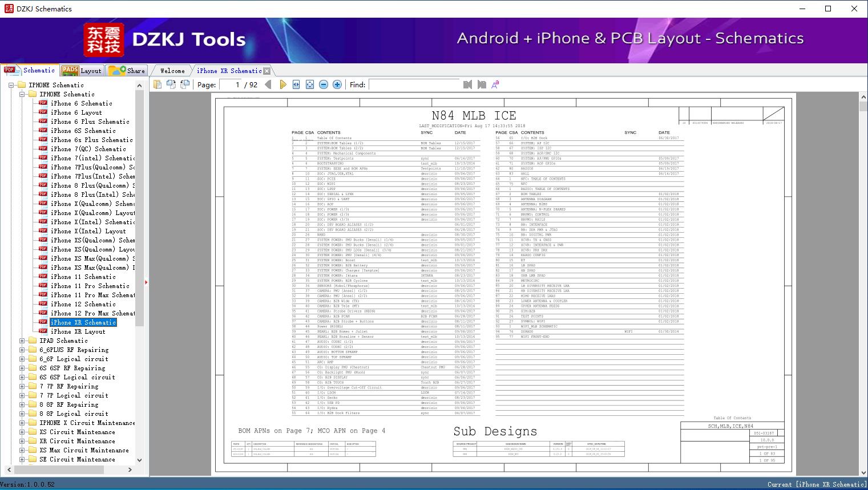868x490 pixels.
Task: Switch to the Layout panel tab
Action: pyautogui.click(x=81, y=71)
